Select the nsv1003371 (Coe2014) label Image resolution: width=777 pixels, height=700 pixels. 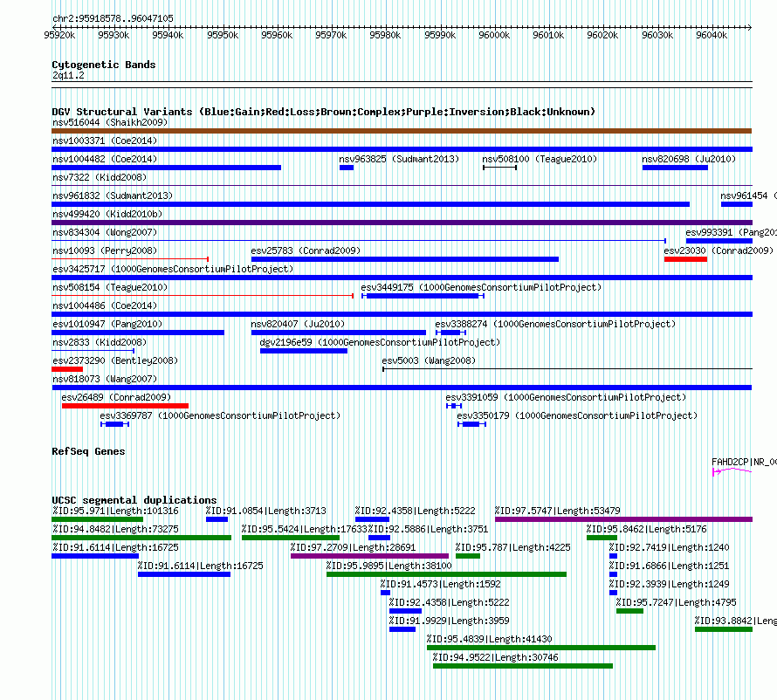(105, 141)
